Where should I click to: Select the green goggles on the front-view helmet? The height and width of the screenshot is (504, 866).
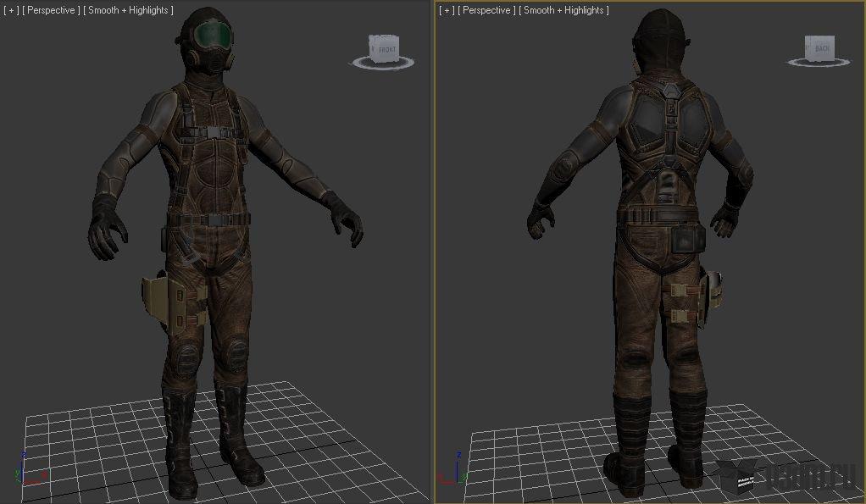click(x=211, y=36)
